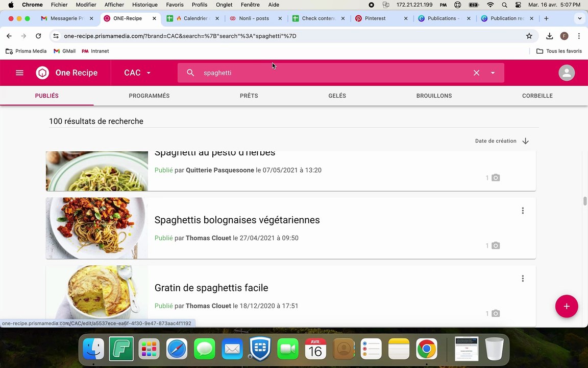
Task: Click the site information icon in address bar
Action: [56, 36]
